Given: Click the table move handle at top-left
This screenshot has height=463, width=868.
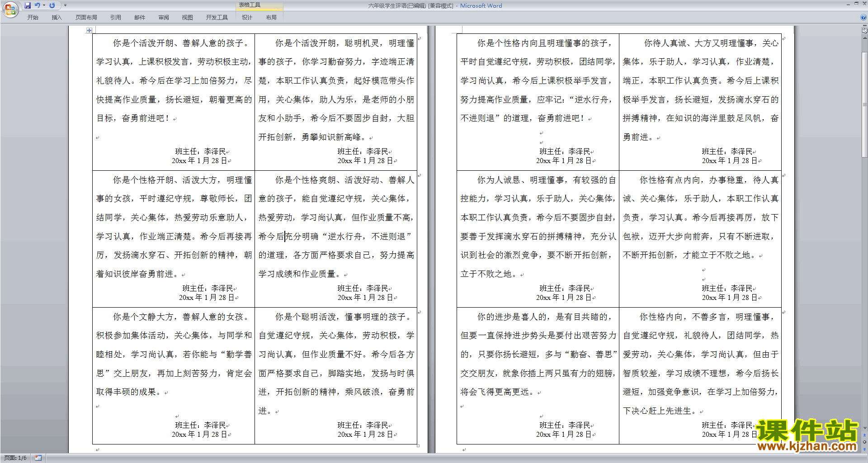Looking at the screenshot, I should click(x=89, y=30).
